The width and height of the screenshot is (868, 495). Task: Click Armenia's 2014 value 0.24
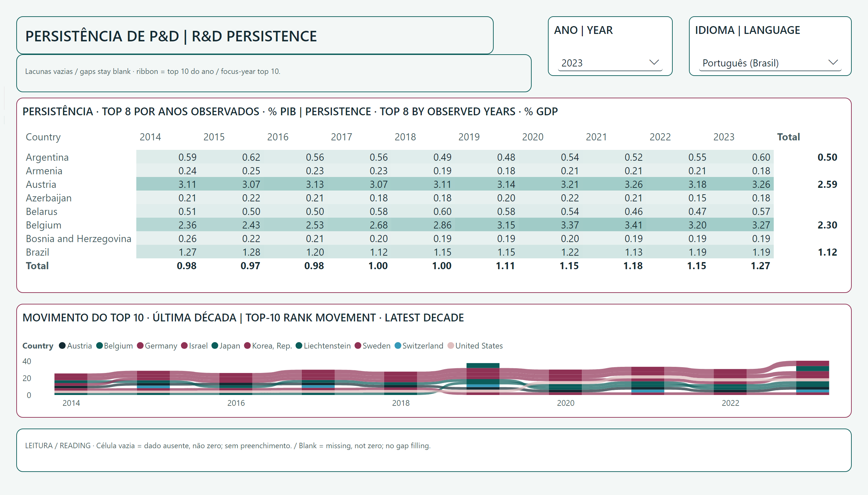pos(188,171)
